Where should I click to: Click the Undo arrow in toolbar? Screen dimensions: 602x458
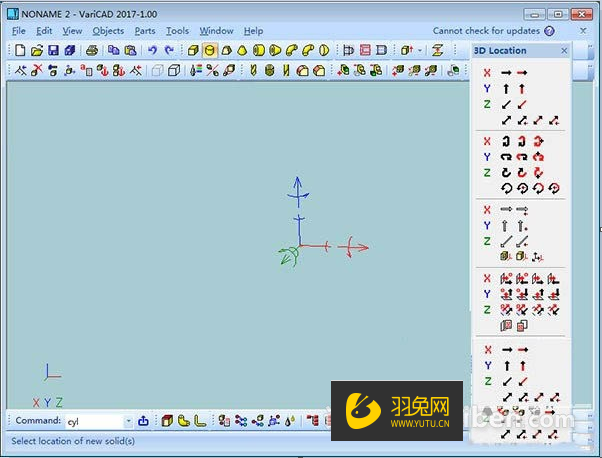[153, 50]
